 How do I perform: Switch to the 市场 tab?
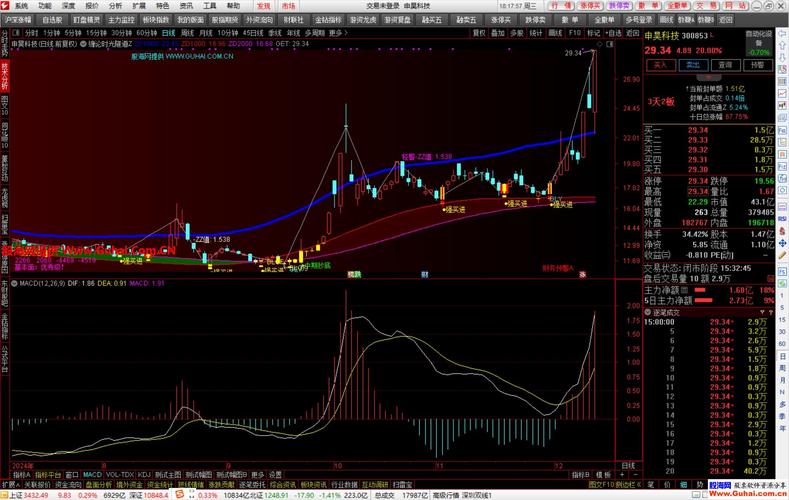click(288, 6)
